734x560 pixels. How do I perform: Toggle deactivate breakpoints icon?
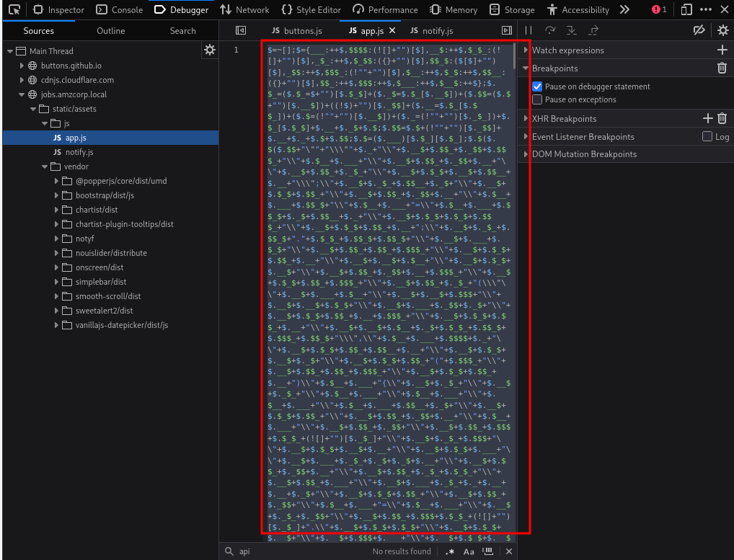point(699,30)
